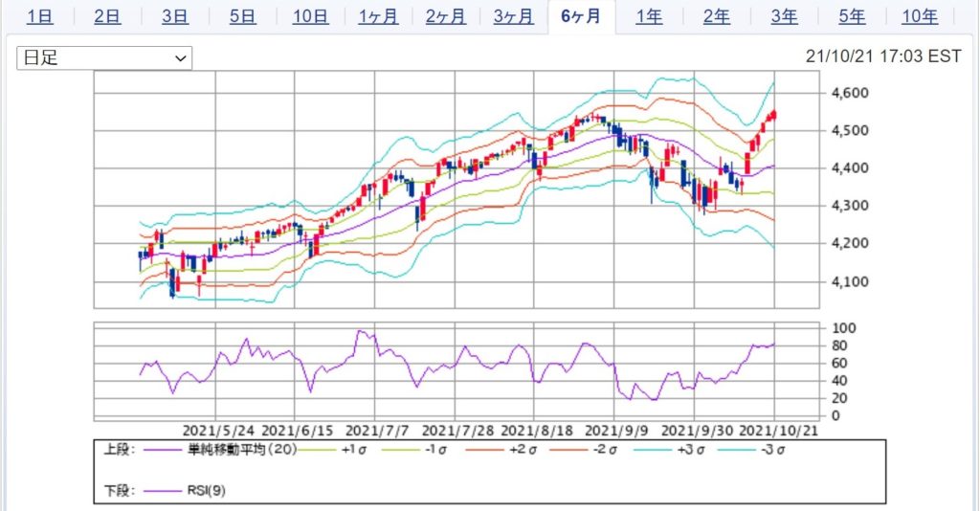Switch to the 10年 tab

click(x=920, y=16)
